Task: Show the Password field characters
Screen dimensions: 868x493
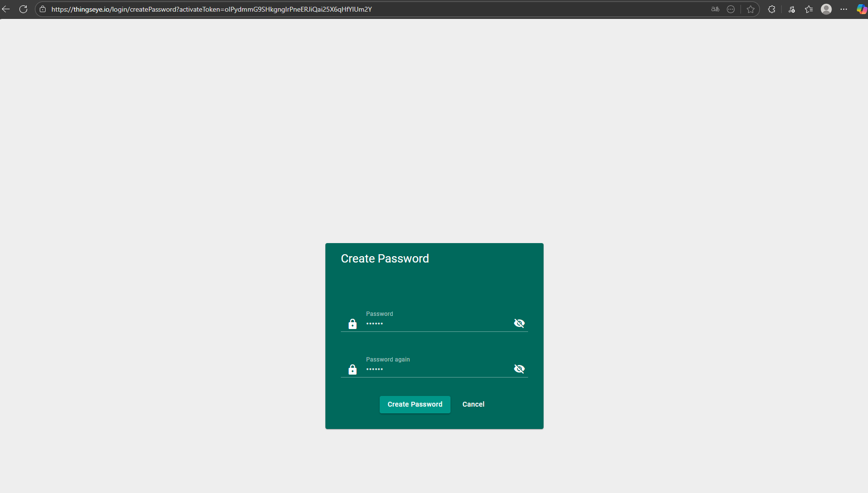Action: [x=519, y=323]
